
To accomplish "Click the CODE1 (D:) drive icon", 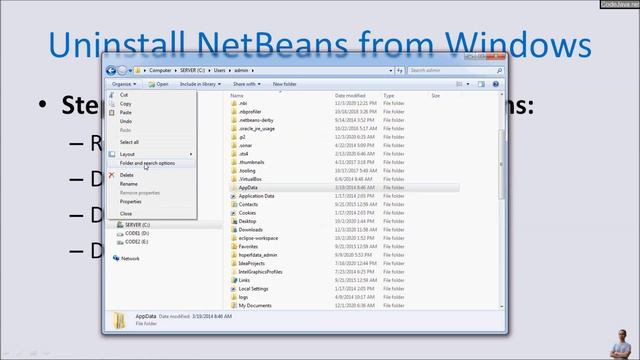I will 120,233.
